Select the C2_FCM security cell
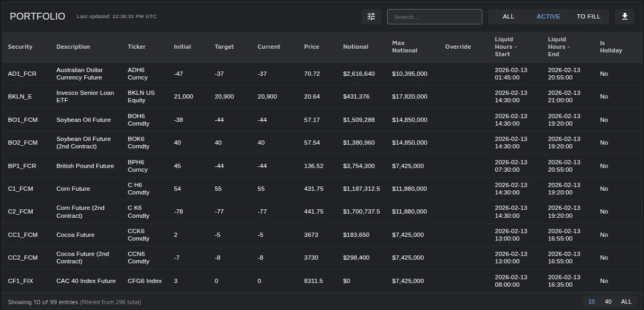This screenshot has height=310, width=644. [21, 211]
